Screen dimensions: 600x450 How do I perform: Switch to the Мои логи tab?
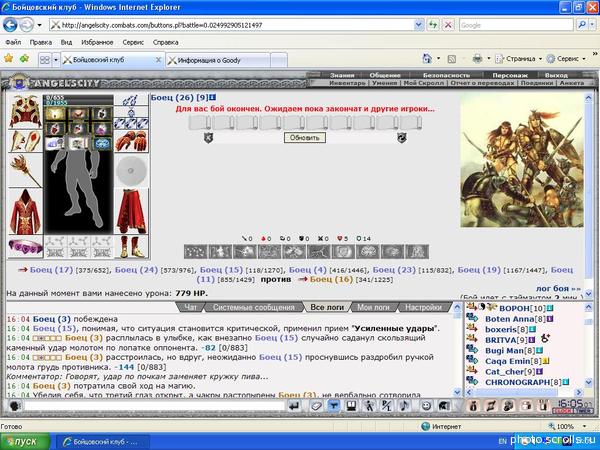click(373, 307)
